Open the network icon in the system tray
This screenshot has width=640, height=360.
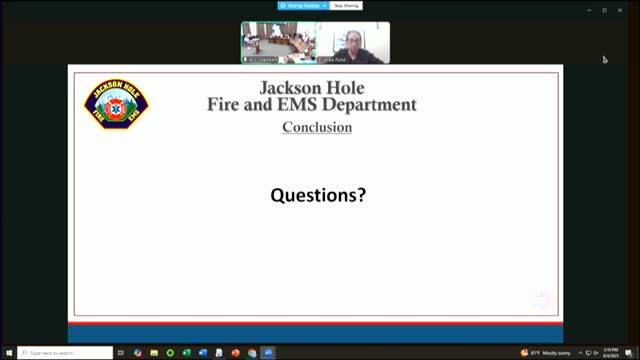588,353
